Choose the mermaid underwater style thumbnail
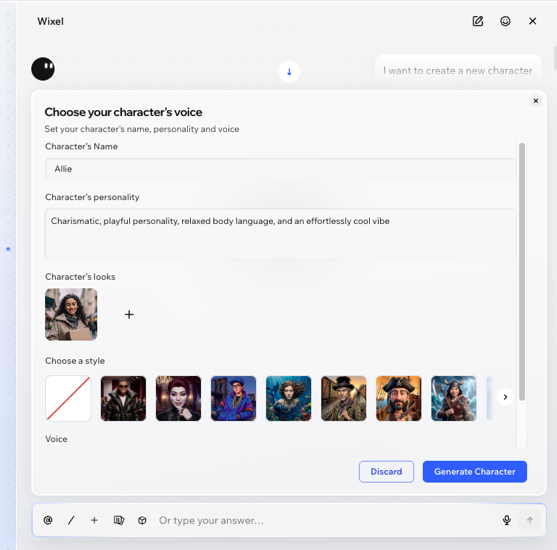This screenshot has width=557, height=550. [288, 398]
